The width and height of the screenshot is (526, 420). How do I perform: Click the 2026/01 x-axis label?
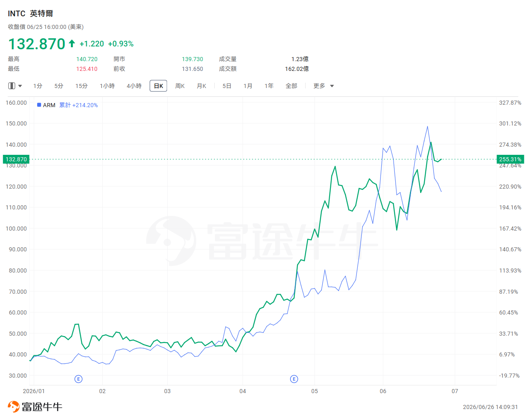34,391
